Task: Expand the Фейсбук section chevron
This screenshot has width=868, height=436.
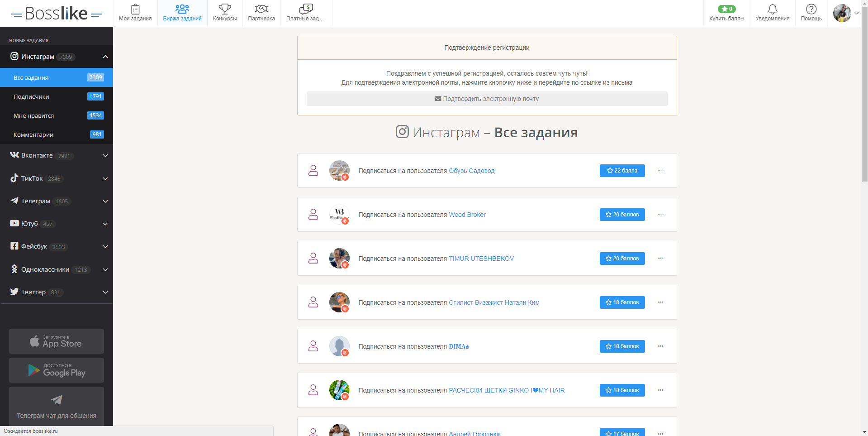Action: pos(105,247)
